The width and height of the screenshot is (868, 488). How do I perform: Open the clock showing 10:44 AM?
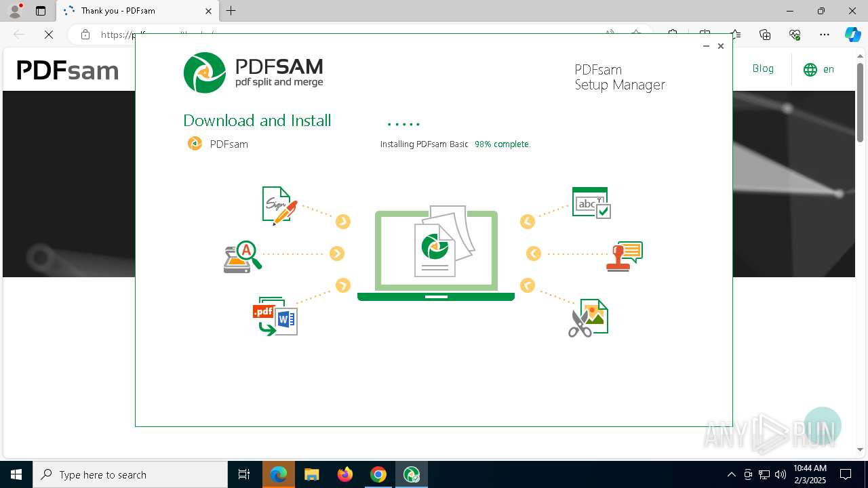click(x=810, y=474)
